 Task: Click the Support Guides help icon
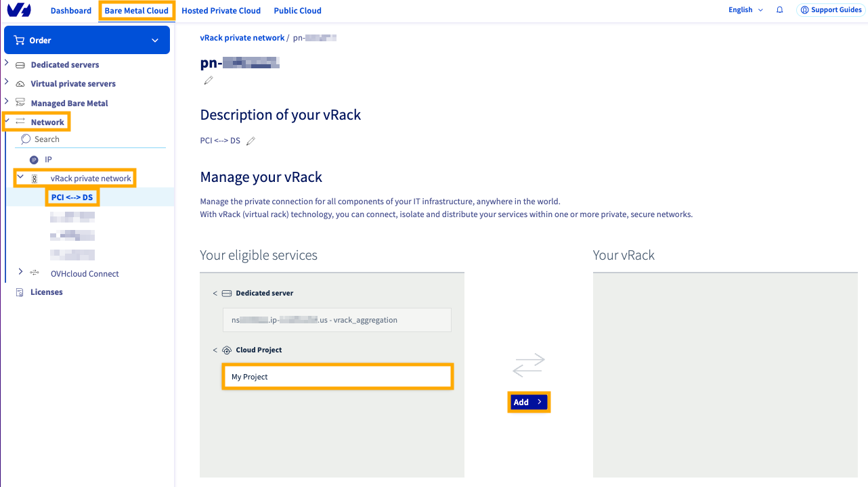pyautogui.click(x=804, y=10)
